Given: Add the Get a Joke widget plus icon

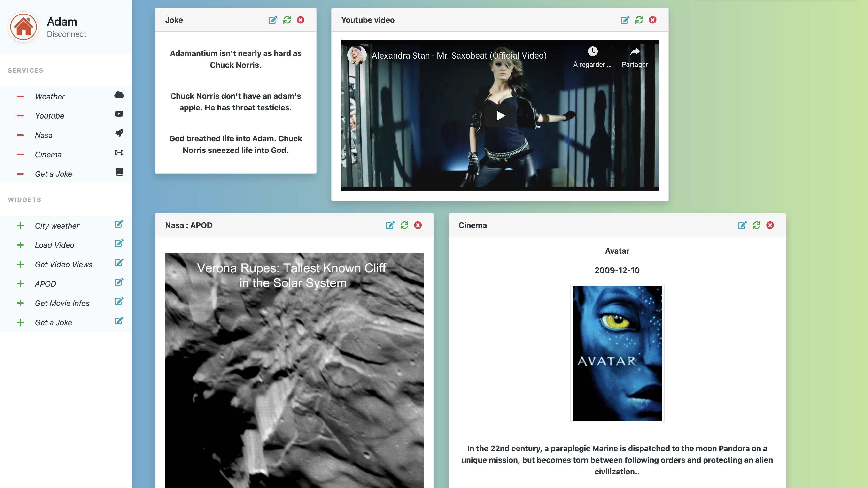Looking at the screenshot, I should point(20,322).
